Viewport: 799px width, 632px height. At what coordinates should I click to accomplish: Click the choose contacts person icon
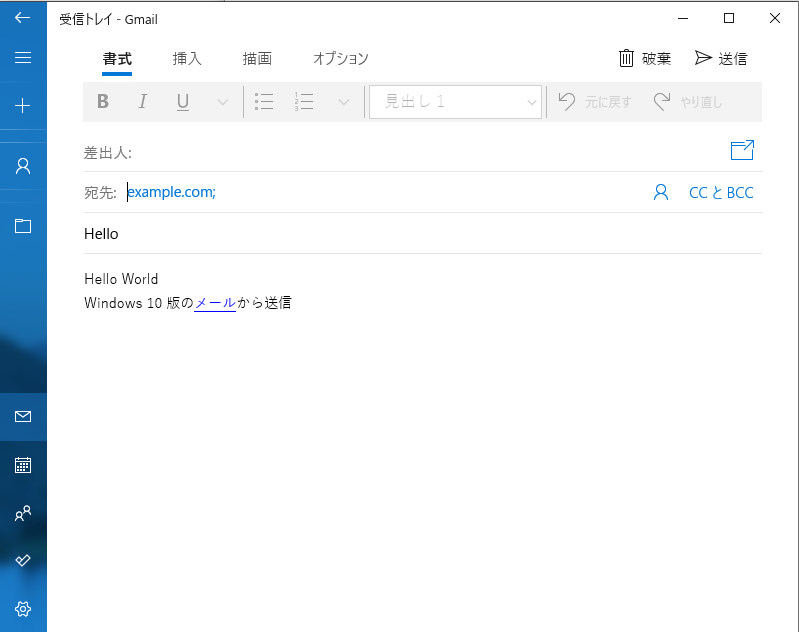click(x=661, y=192)
